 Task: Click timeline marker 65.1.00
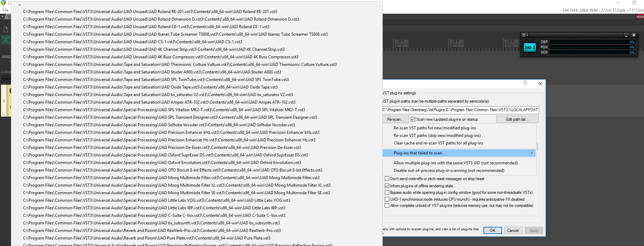click(x=401, y=41)
